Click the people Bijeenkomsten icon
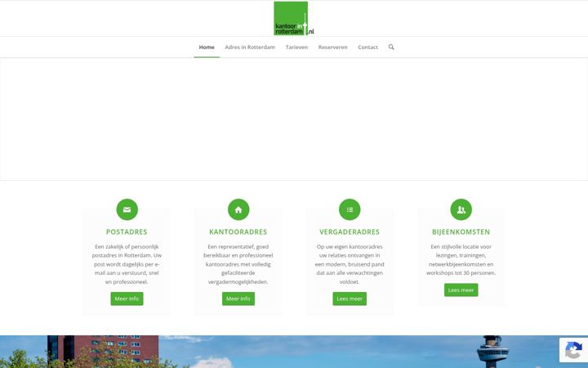588x368 pixels. 461,209
